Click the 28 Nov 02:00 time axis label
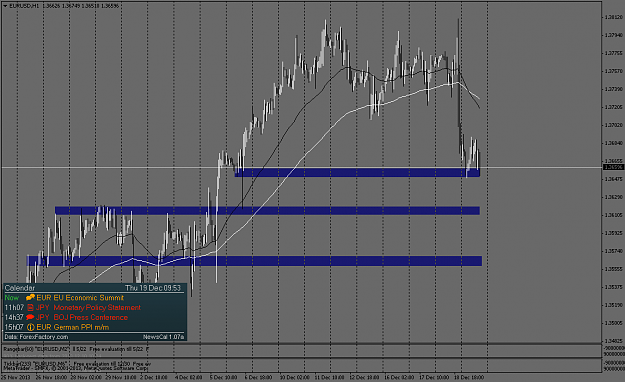Screen dimensions: 625x382 85,377
